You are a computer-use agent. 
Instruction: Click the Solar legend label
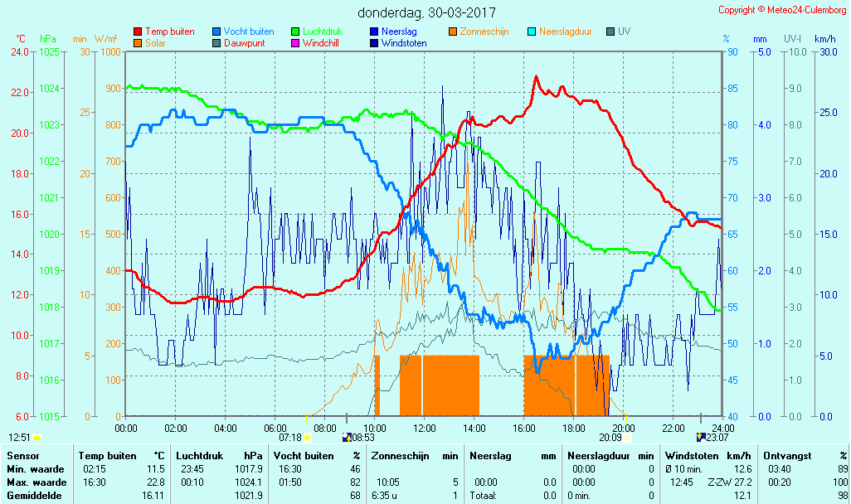155,43
